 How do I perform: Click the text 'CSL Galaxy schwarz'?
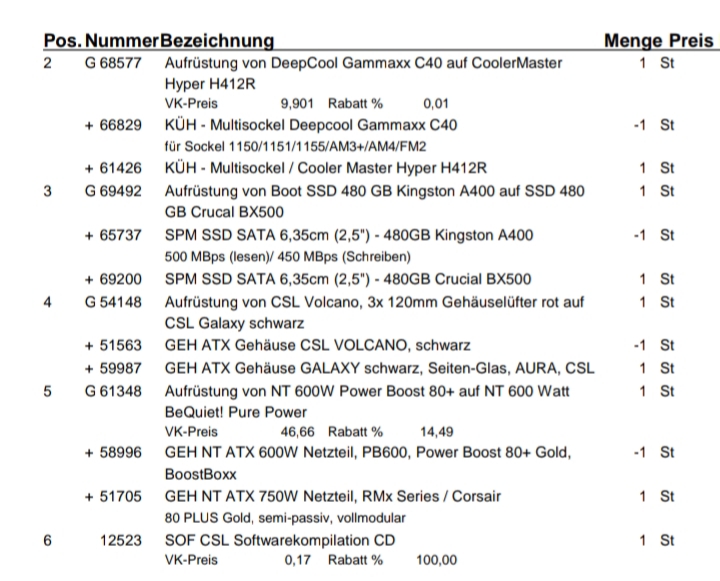click(x=234, y=323)
